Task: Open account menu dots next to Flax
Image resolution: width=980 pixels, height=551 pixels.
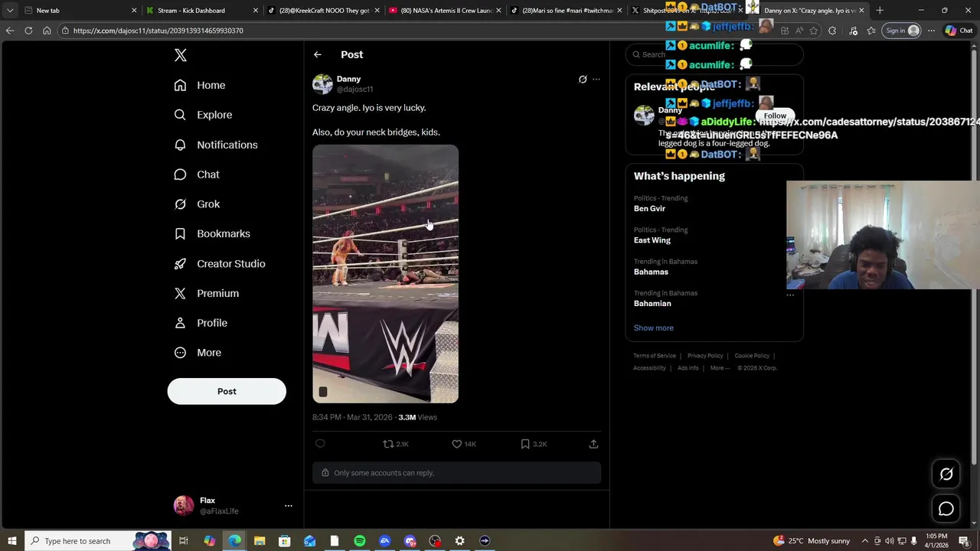Action: [x=289, y=506]
